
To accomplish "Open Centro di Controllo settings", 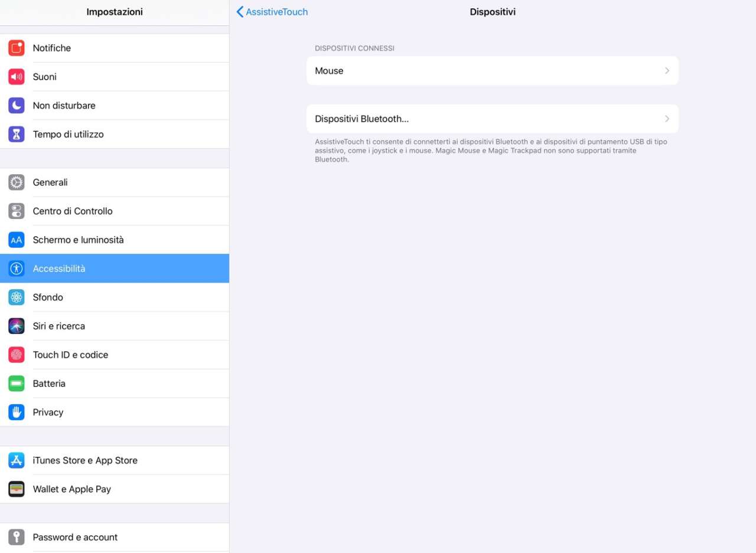I will point(115,211).
